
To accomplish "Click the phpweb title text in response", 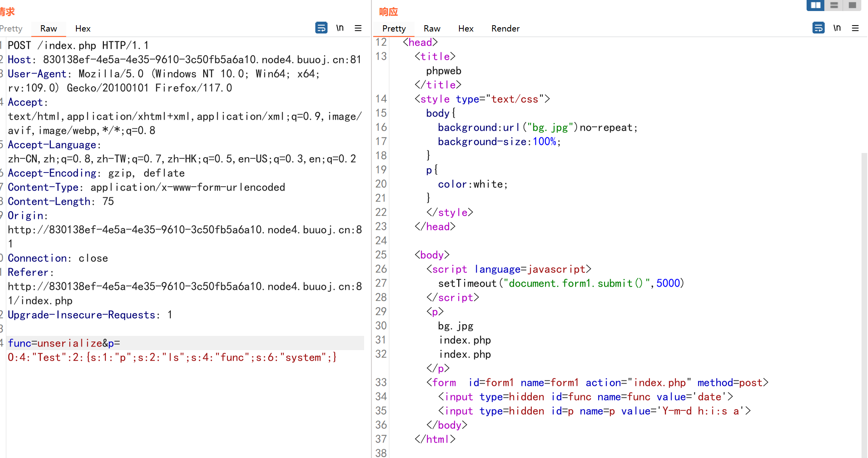I will coord(444,70).
